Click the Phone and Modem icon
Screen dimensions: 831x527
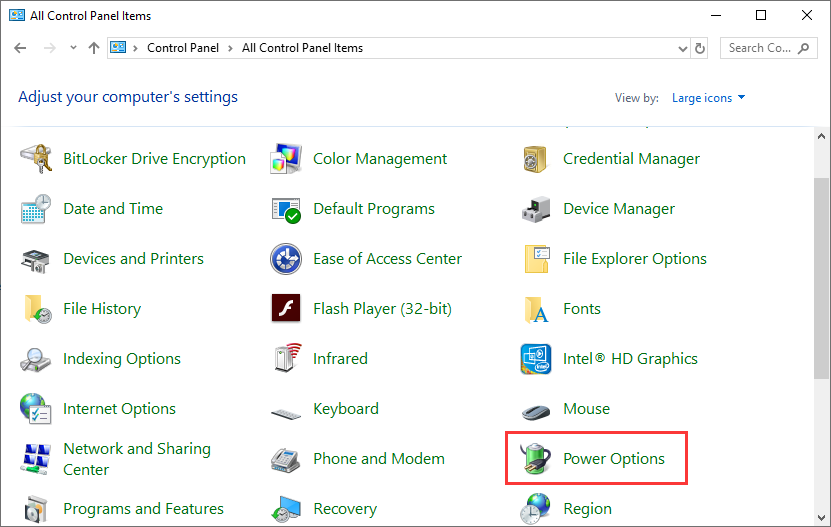pyautogui.click(x=286, y=459)
